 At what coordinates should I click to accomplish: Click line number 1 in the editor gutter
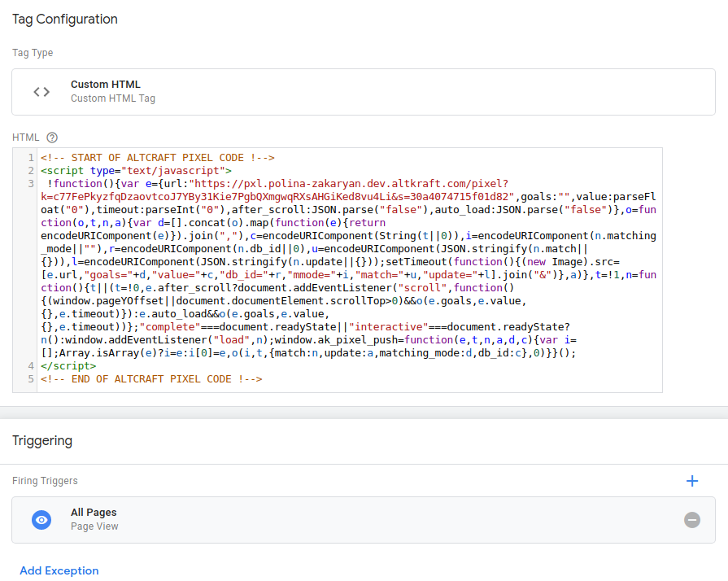31,158
